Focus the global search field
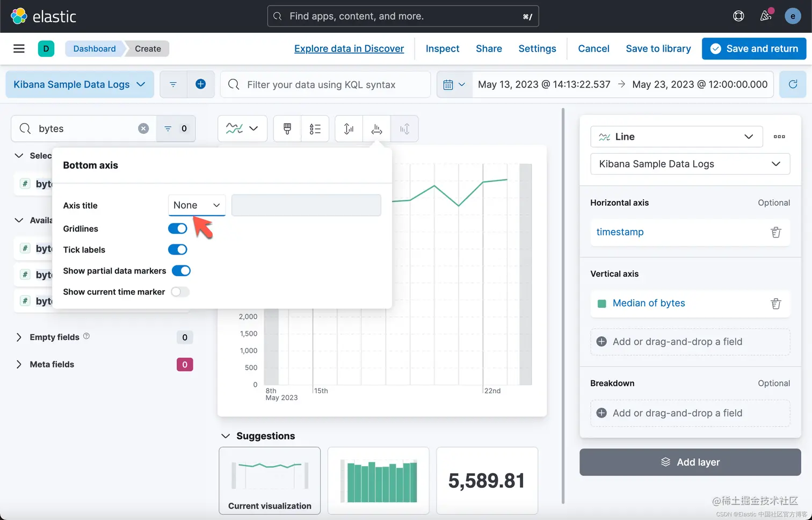This screenshot has width=812, height=520. (x=403, y=16)
